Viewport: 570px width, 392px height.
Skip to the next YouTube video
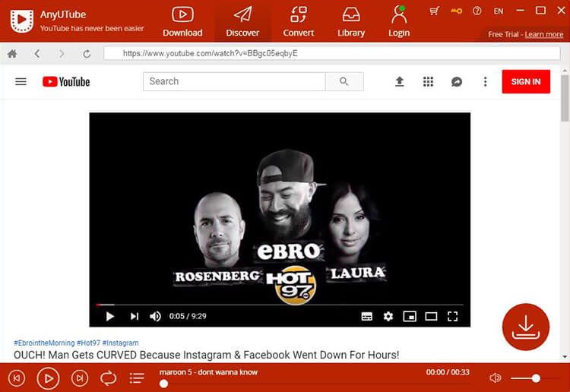pyautogui.click(x=134, y=316)
